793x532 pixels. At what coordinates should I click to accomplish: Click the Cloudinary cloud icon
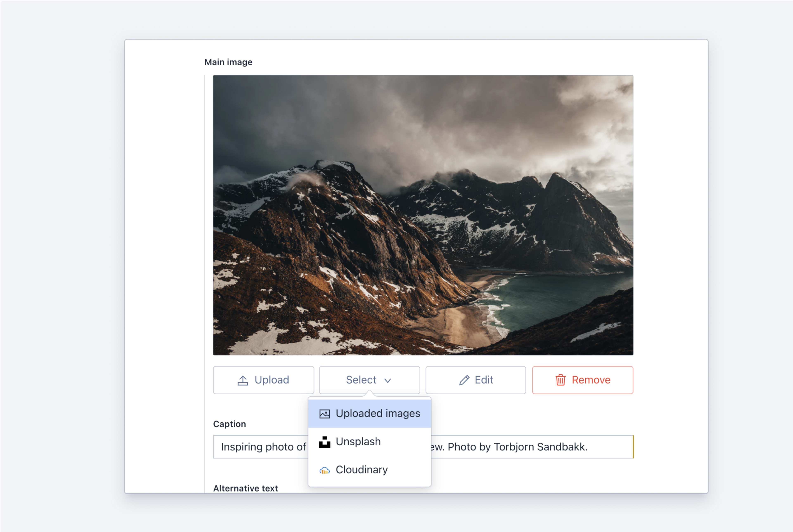tap(324, 470)
